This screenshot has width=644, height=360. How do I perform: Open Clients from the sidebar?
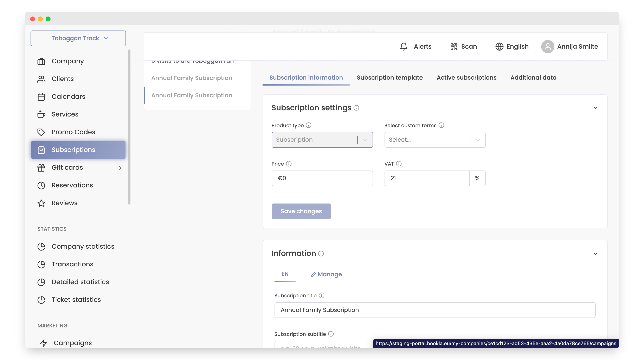point(62,79)
